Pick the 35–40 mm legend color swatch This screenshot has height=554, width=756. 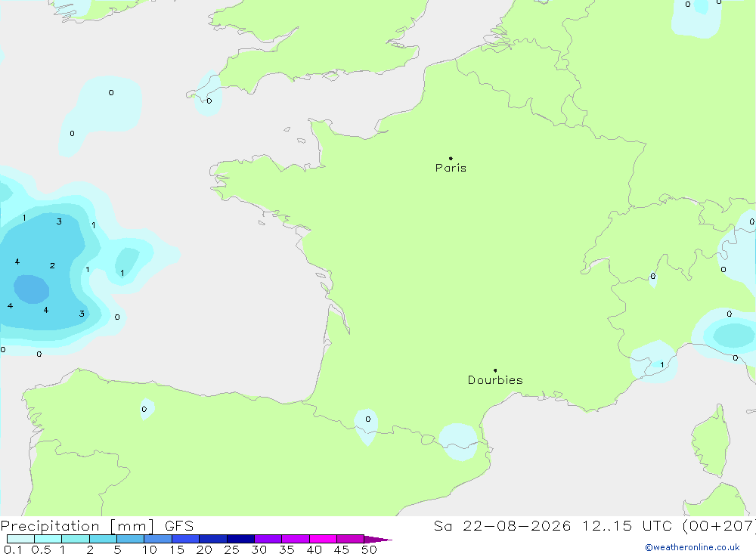click(x=296, y=539)
